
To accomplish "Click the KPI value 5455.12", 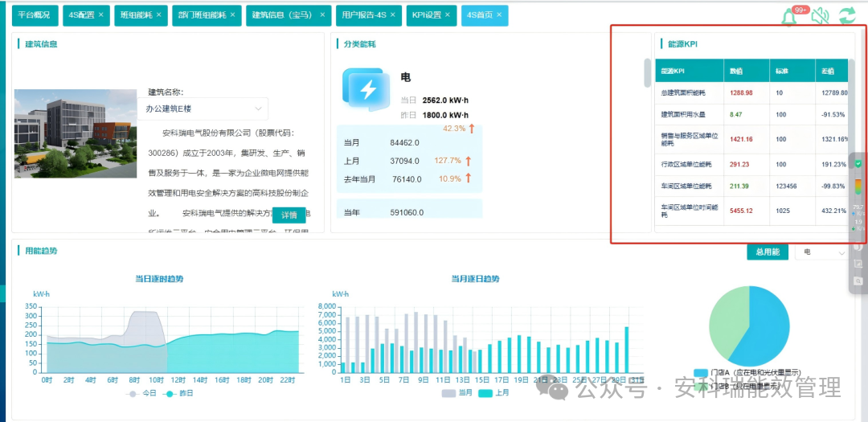I will pyautogui.click(x=741, y=211).
